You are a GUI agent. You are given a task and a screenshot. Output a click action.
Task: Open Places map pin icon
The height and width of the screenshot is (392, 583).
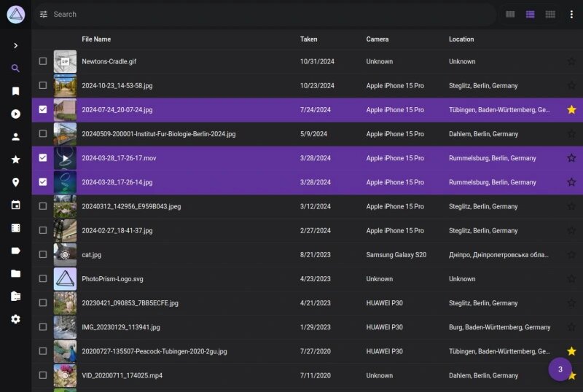click(x=15, y=182)
